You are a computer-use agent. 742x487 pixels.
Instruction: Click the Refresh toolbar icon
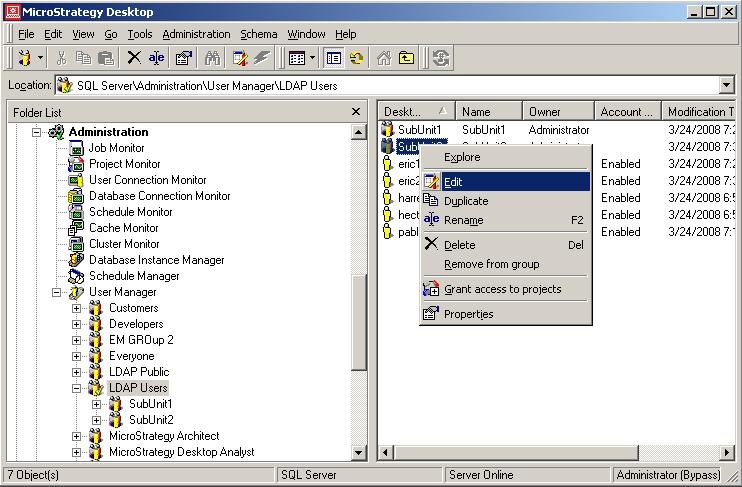[x=440, y=59]
